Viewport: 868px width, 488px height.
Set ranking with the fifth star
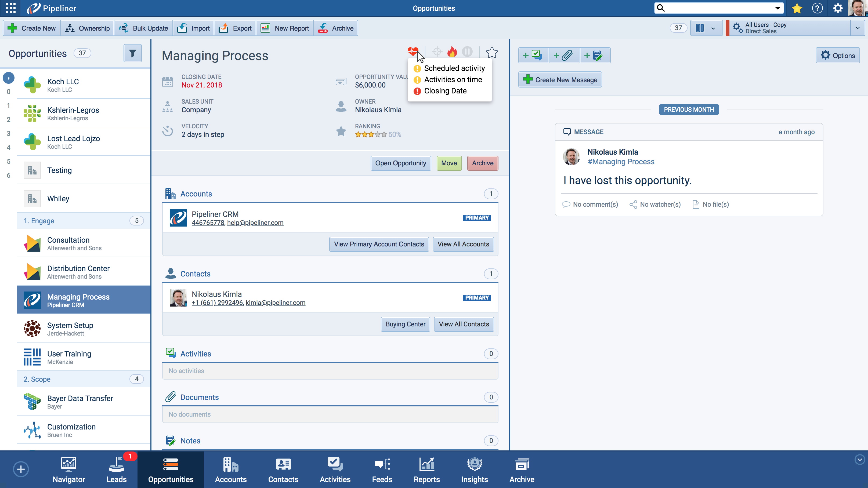[384, 135]
